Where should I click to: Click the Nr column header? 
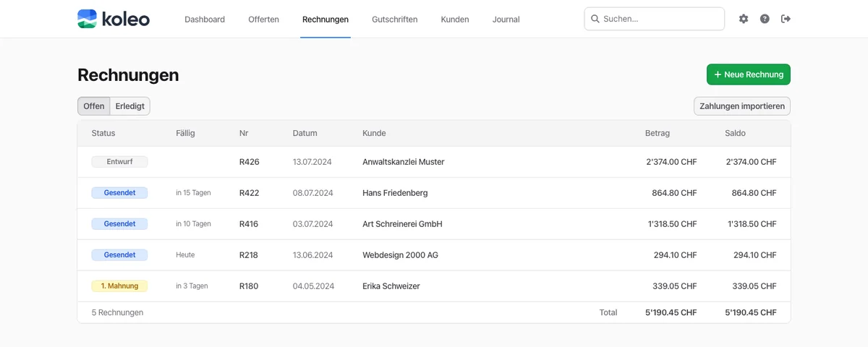pyautogui.click(x=244, y=133)
